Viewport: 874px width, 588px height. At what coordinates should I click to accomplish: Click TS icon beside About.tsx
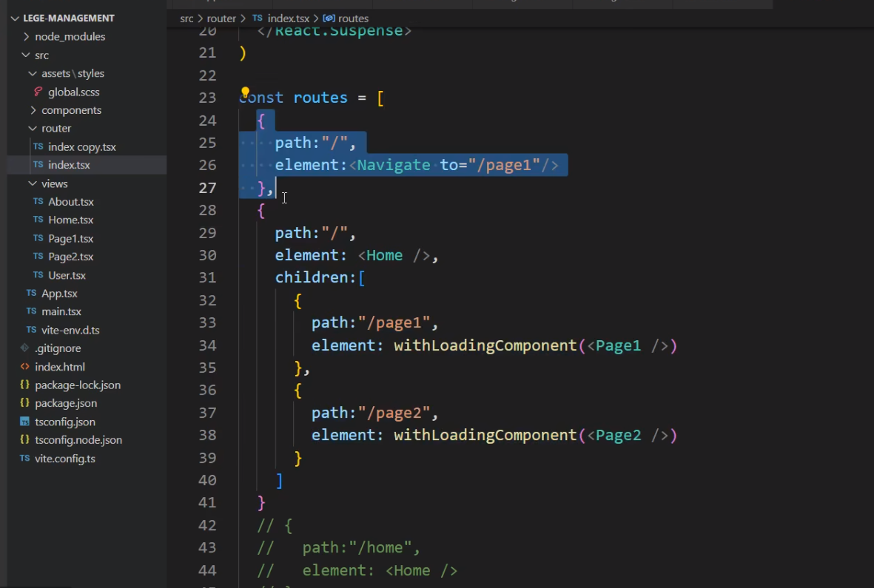pyautogui.click(x=38, y=201)
